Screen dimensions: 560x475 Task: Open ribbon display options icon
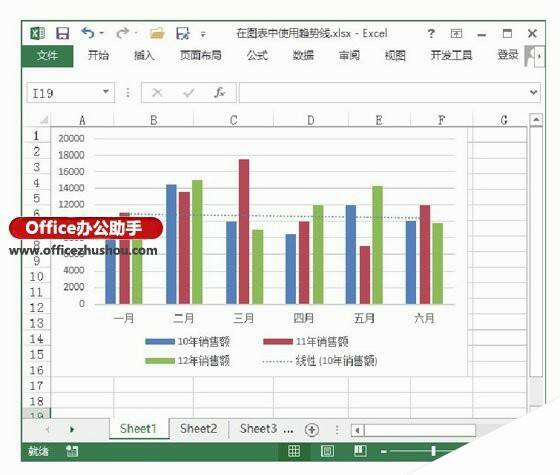(x=456, y=34)
